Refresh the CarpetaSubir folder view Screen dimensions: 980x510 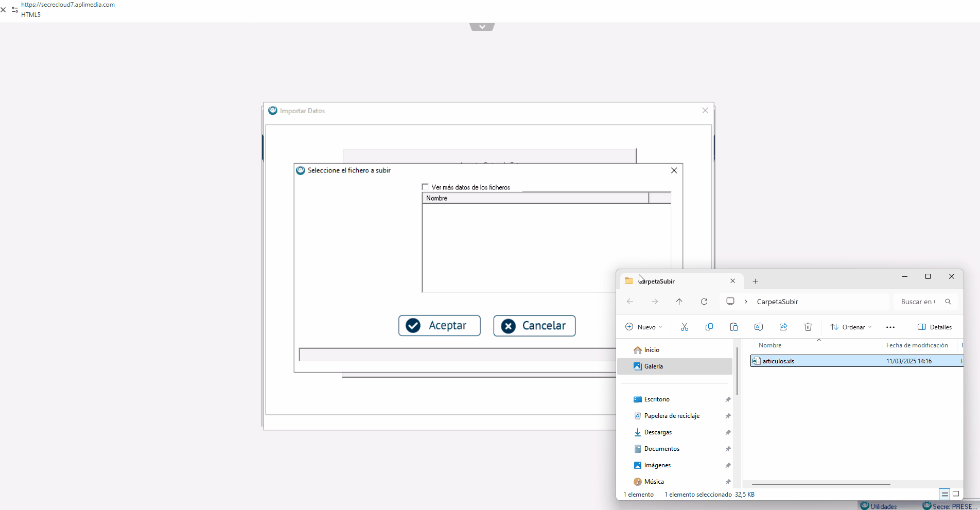[x=704, y=302]
